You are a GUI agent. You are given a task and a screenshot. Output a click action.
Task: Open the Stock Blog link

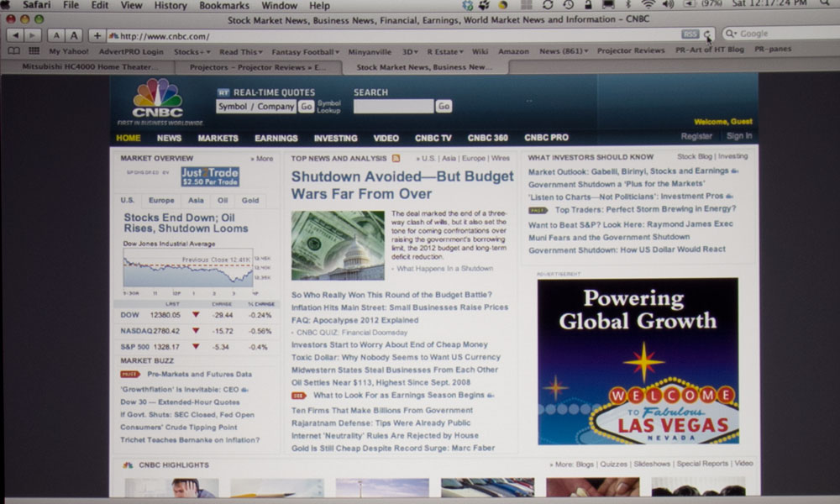point(695,156)
